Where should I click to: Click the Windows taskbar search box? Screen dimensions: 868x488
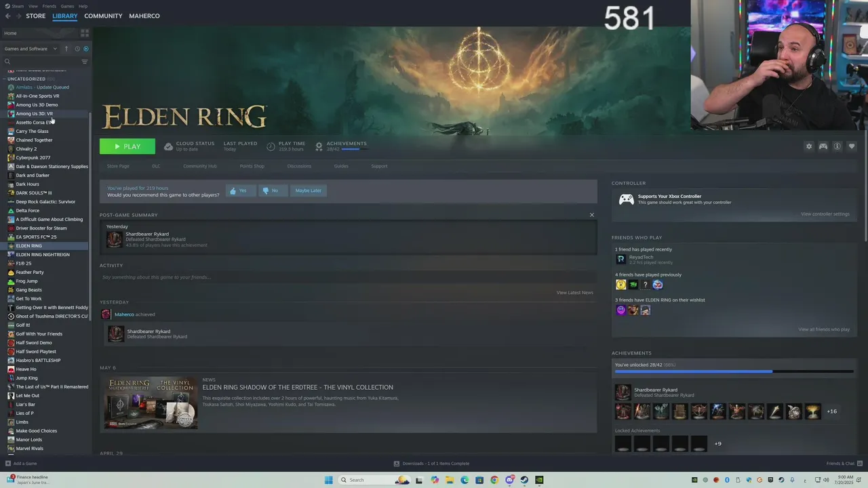(374, 480)
